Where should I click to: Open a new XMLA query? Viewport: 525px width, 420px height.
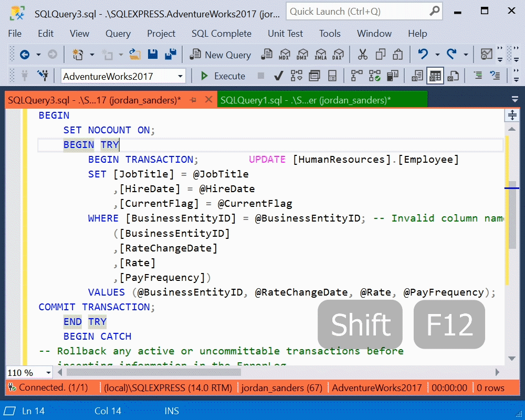pos(320,54)
